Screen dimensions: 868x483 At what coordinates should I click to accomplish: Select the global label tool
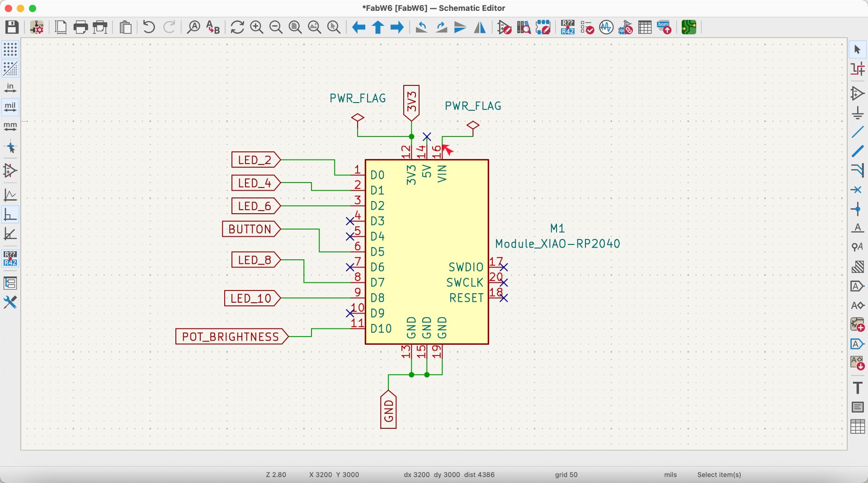pos(858,286)
